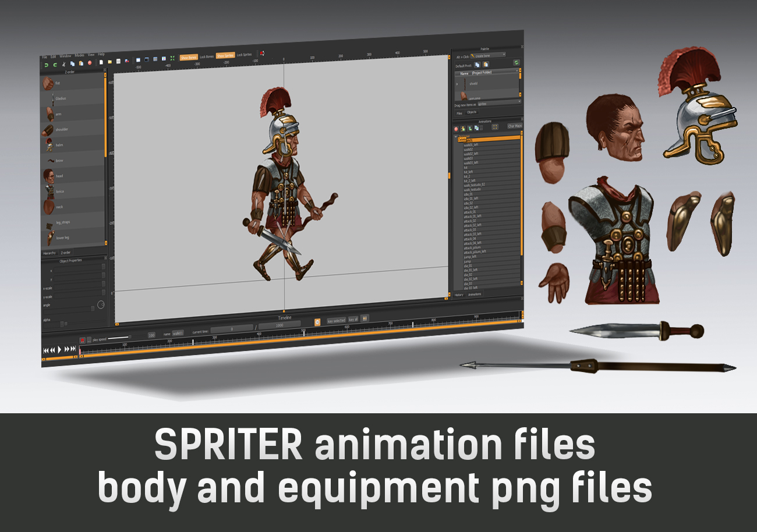Select the idle_01 animation in list
Image resolution: width=757 pixels, height=532 pixels.
point(491,194)
